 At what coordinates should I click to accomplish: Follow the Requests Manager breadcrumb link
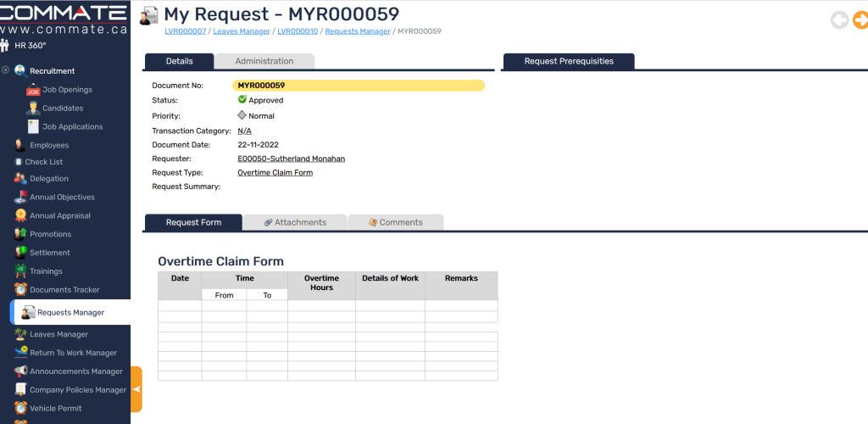pyautogui.click(x=358, y=31)
